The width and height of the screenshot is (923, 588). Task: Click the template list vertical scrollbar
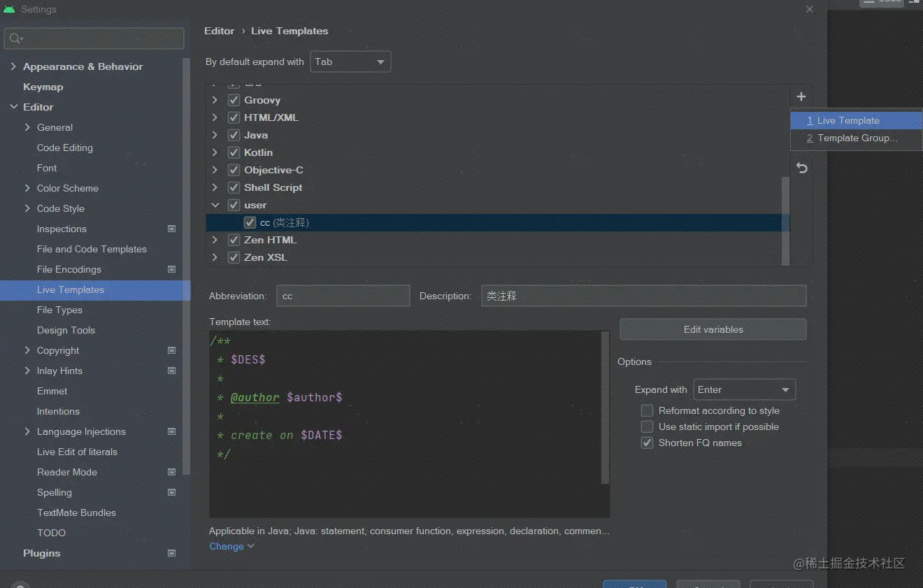(x=785, y=220)
